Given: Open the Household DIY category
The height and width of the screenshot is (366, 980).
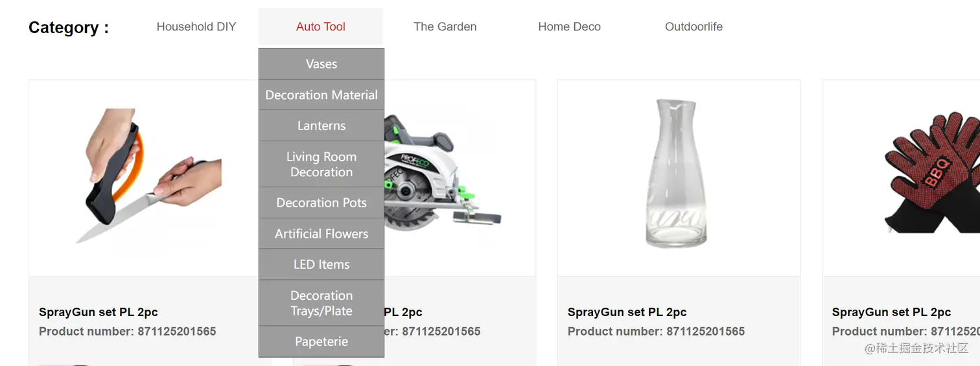Looking at the screenshot, I should [x=196, y=27].
